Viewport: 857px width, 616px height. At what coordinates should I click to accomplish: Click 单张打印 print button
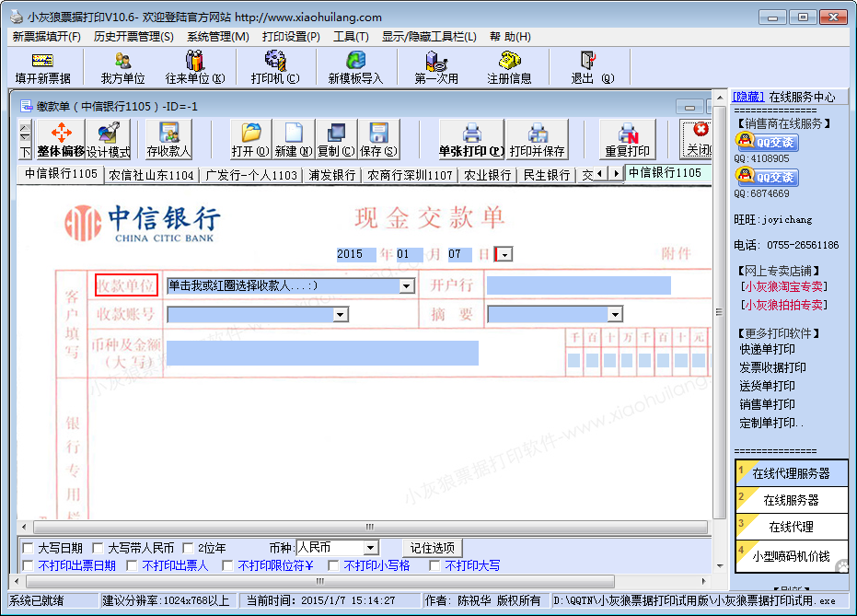coord(471,139)
